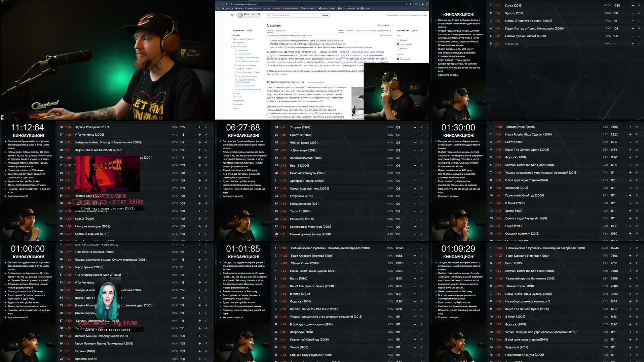Click the browser downloads icon
This screenshot has width=644, height=362.
427,4
